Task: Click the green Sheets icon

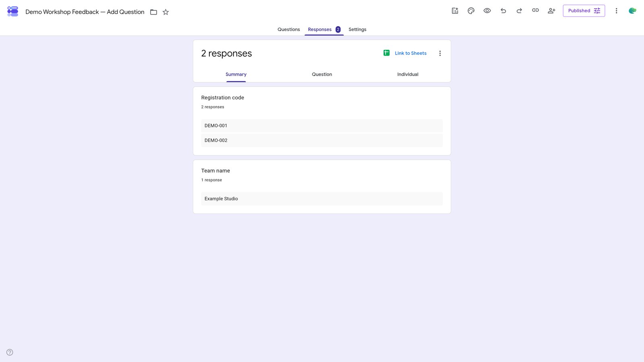Action: [x=386, y=53]
